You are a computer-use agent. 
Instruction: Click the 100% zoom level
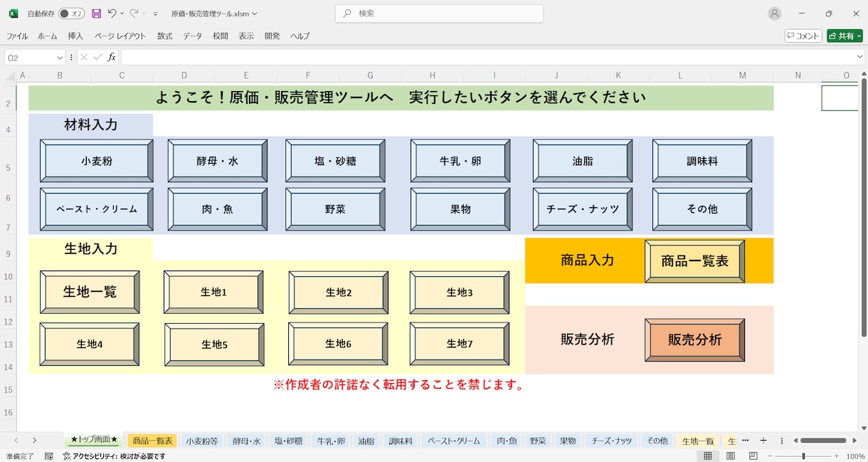[855, 456]
